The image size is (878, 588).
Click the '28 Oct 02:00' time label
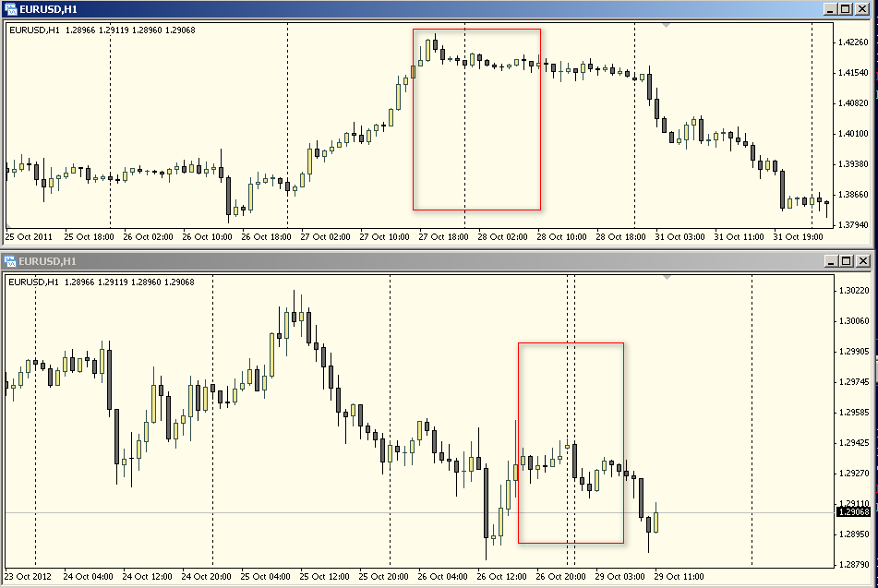[x=502, y=237]
